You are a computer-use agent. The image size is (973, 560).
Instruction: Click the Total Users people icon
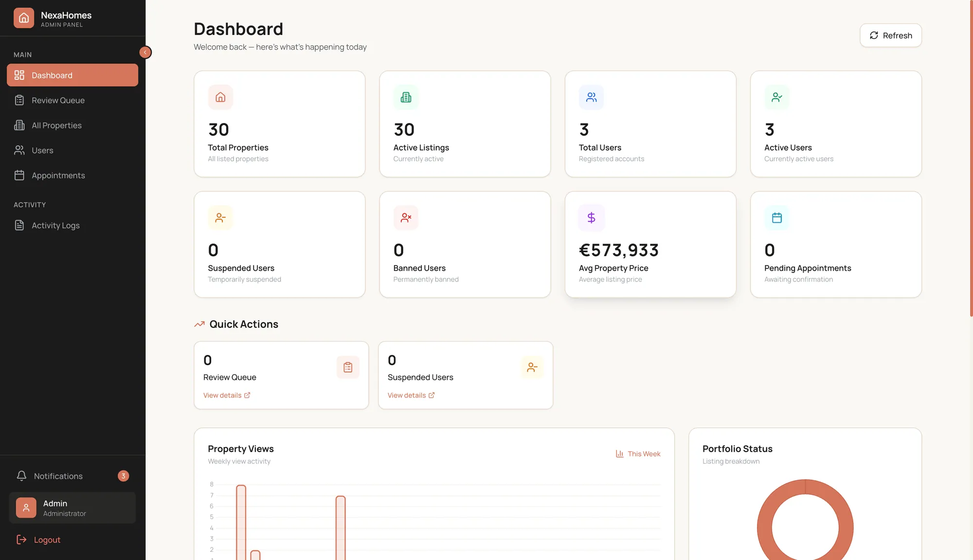point(591,97)
